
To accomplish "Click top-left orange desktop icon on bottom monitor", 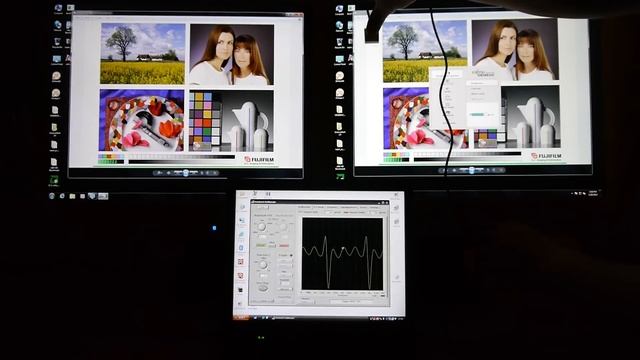I will tap(242, 194).
